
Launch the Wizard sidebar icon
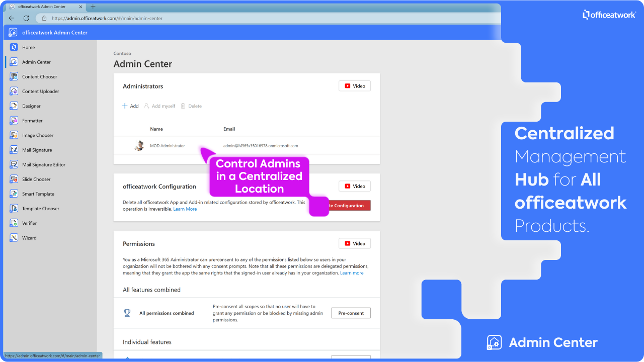click(14, 238)
